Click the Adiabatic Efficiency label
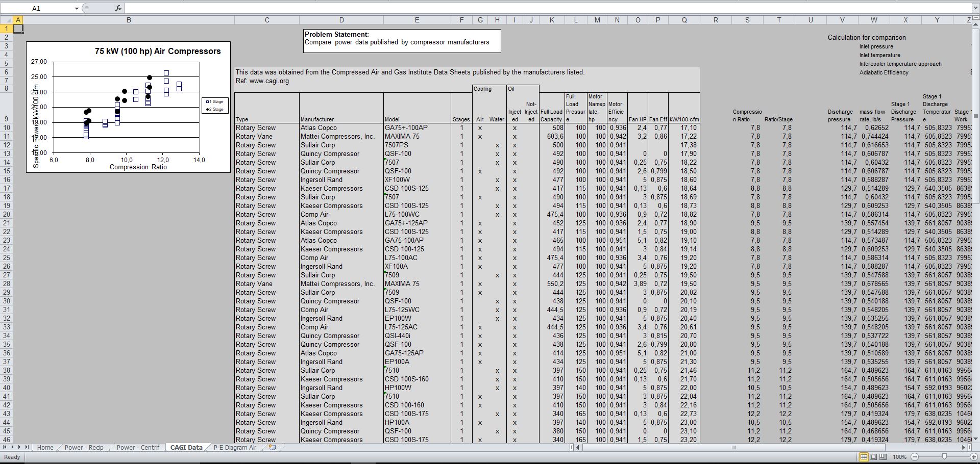This screenshot has height=464, width=980. [884, 72]
